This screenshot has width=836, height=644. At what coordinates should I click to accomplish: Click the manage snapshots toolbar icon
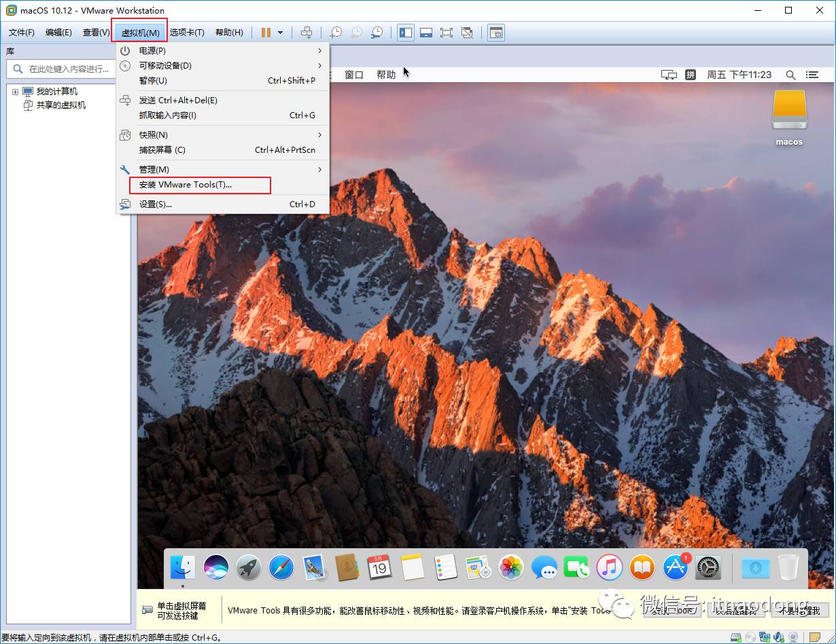tap(377, 33)
